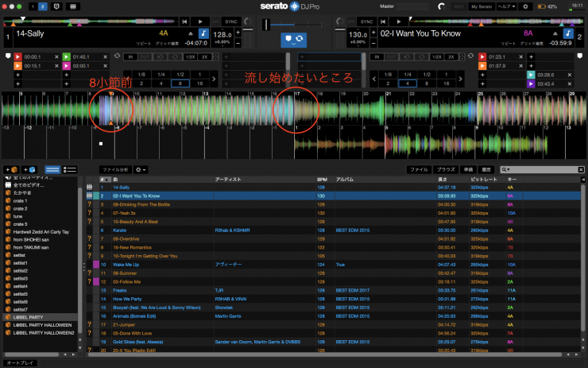
Task: Click deck 1 track overview waveform
Action: pos(91,21)
